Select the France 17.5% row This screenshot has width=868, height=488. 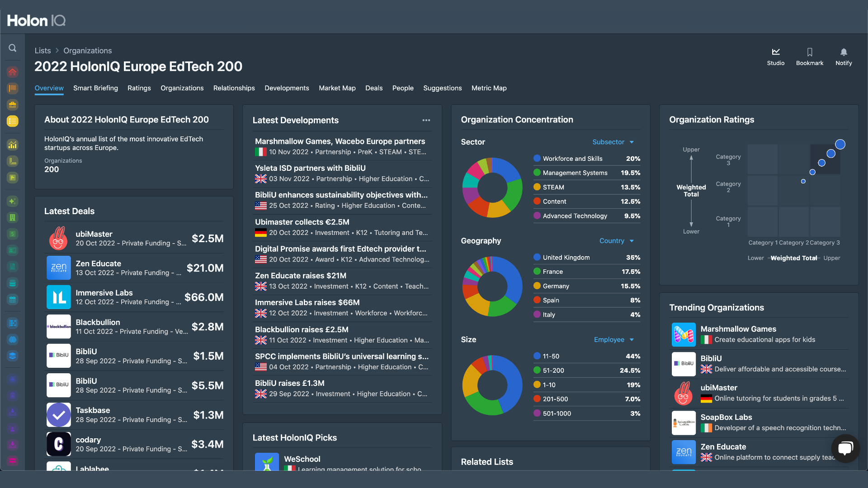(587, 272)
